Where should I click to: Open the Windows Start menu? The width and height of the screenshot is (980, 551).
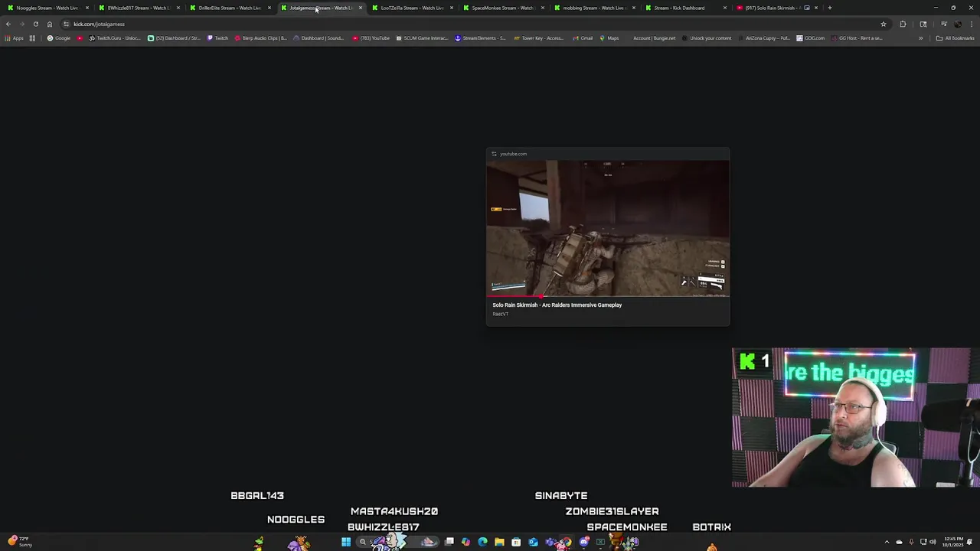point(346,543)
